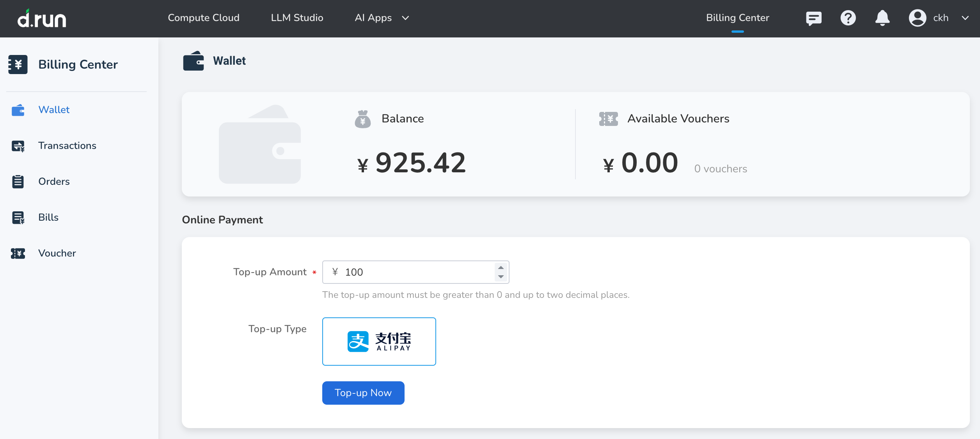Viewport: 980px width, 439px height.
Task: Open the messages chat icon
Action: (x=813, y=18)
